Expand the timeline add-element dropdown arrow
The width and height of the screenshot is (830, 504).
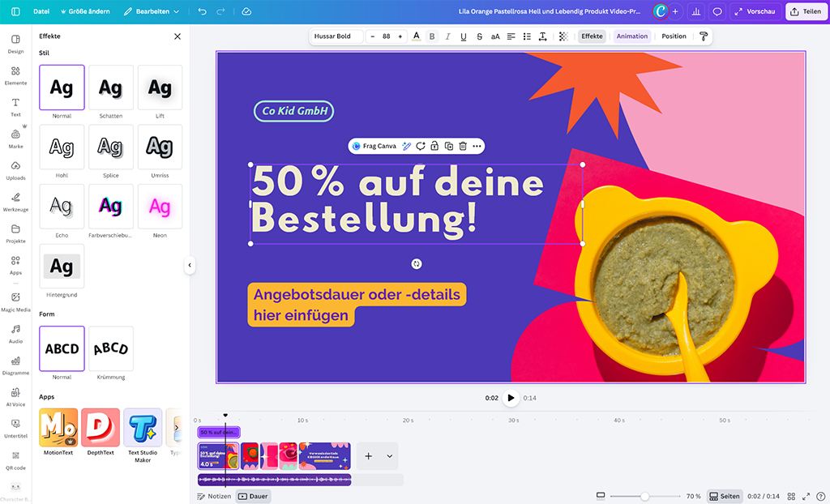391,455
